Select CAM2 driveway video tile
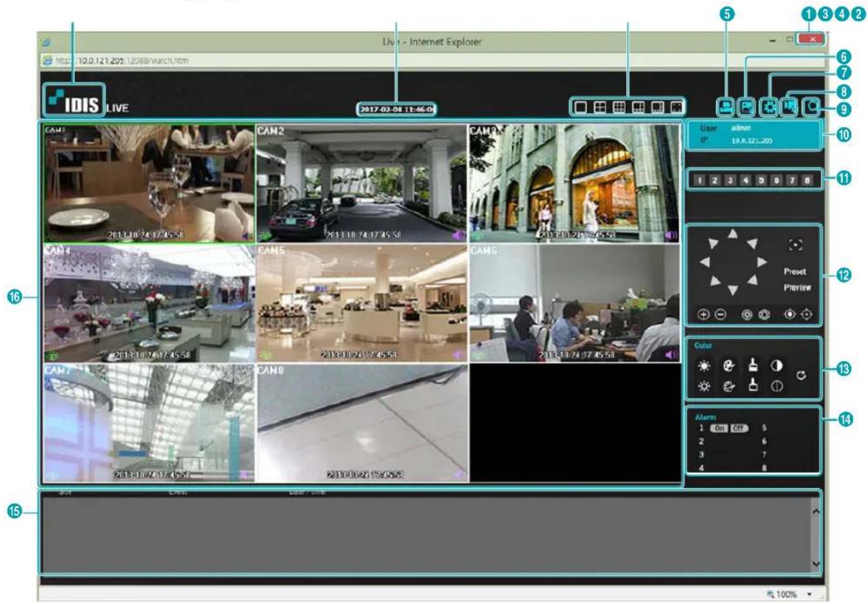Image resolution: width=868 pixels, height=604 pixels. tap(362, 184)
